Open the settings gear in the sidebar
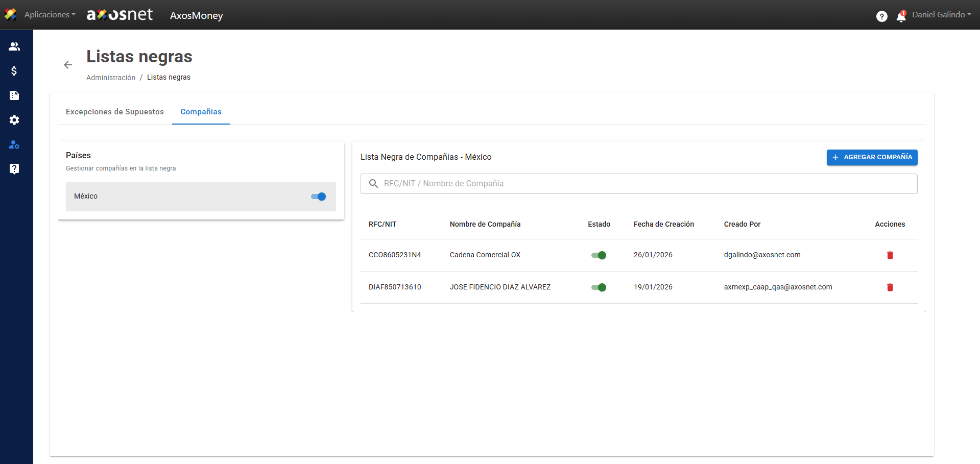 tap(14, 120)
